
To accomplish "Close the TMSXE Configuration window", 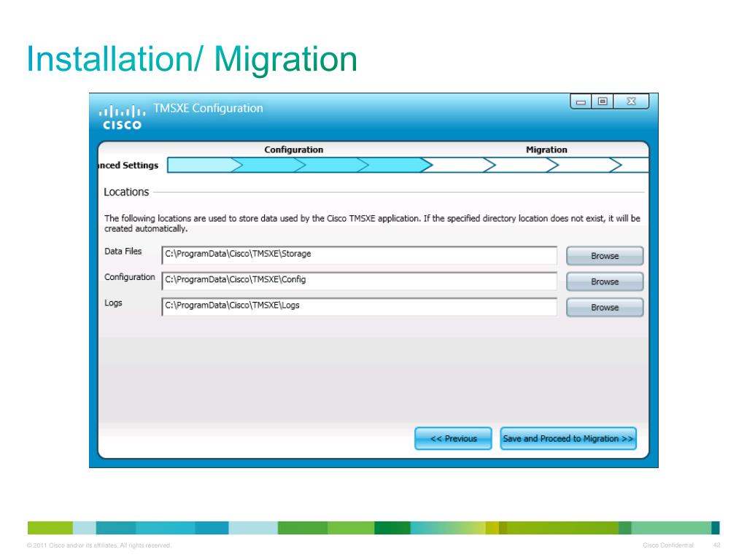I will pos(631,101).
